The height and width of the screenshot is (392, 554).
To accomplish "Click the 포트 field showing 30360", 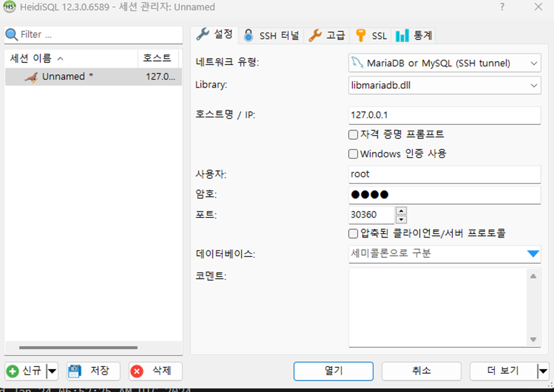I will (x=371, y=215).
